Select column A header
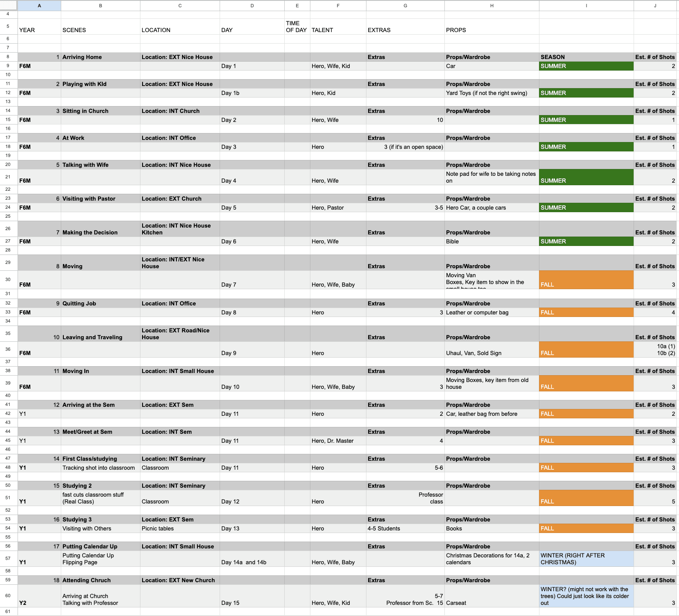The width and height of the screenshot is (679, 616). [39, 6]
